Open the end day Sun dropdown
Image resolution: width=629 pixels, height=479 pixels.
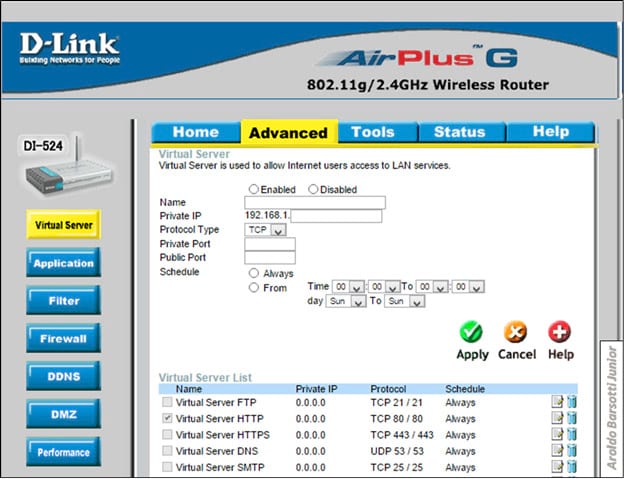tap(404, 301)
